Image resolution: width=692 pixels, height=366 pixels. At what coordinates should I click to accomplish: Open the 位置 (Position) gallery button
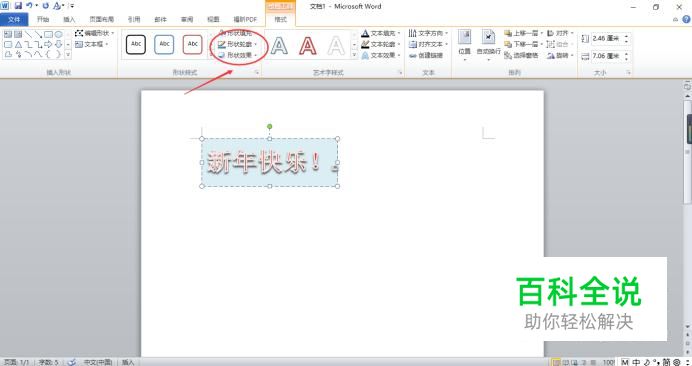click(464, 45)
